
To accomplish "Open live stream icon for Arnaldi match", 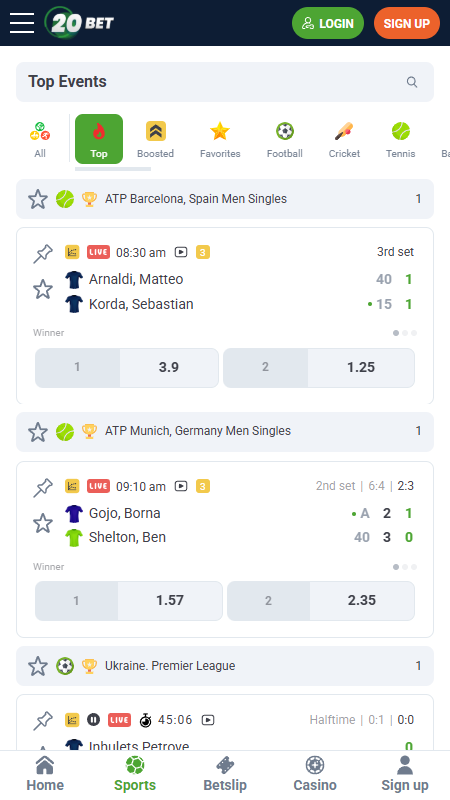I will (181, 252).
